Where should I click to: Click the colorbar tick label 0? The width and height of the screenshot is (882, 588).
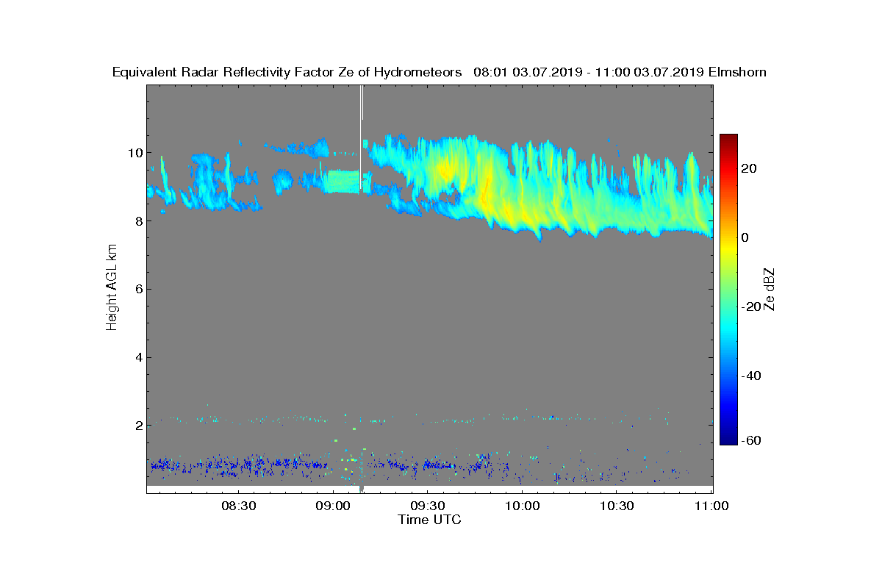[x=745, y=238]
